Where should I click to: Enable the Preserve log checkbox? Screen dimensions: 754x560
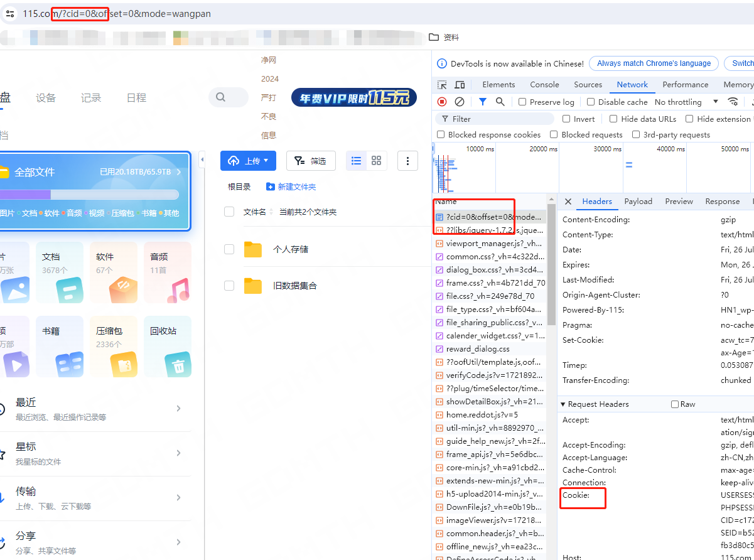pos(522,102)
